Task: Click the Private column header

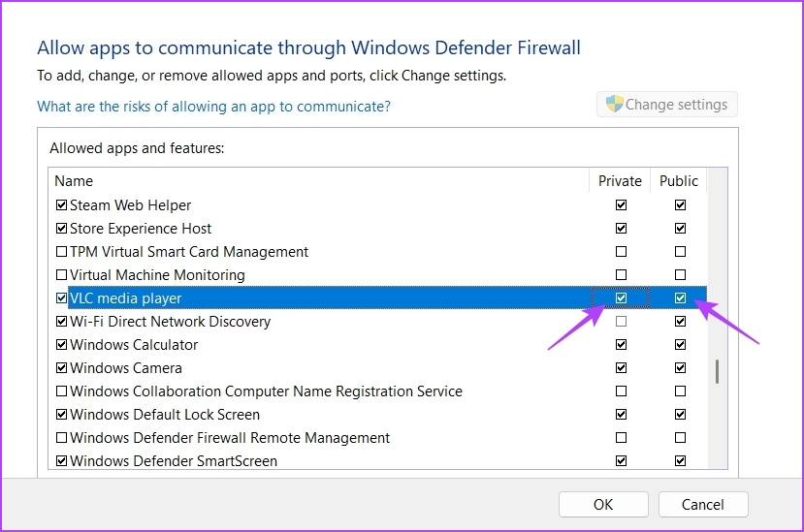Action: tap(620, 181)
